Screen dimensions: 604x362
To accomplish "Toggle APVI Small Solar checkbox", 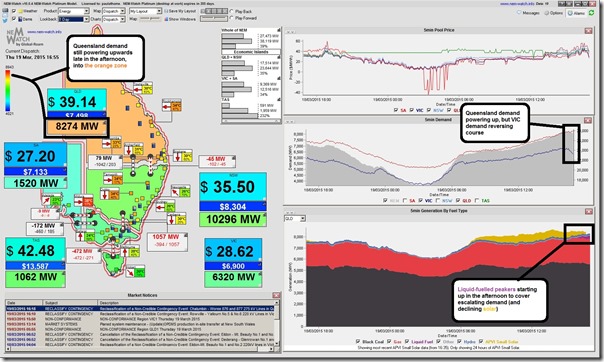I will 481,341.
